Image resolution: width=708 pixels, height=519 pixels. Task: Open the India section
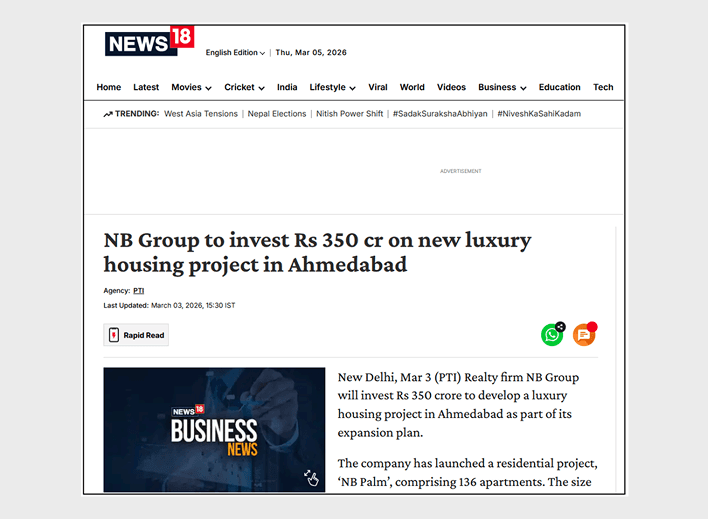point(287,87)
